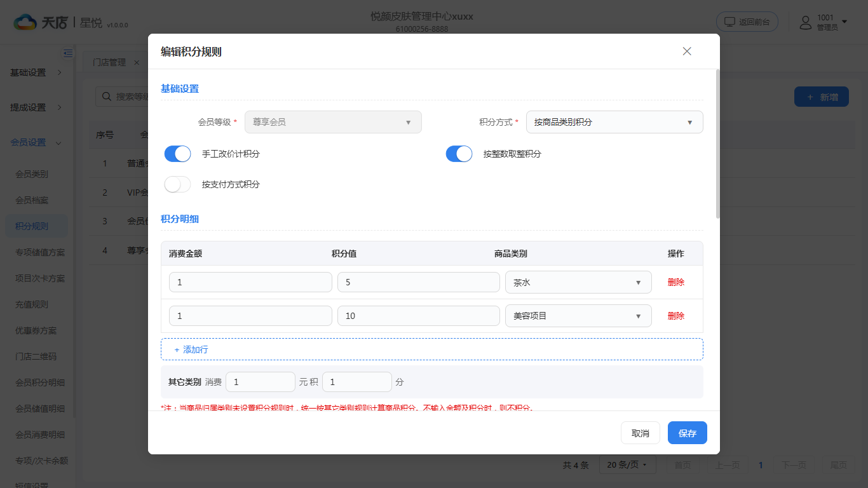Close the 门店管理 tab with x

click(137, 63)
